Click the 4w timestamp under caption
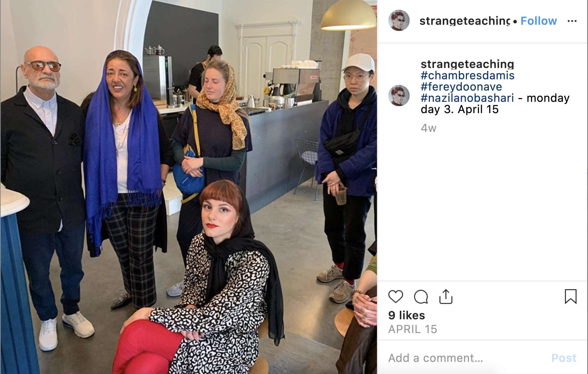The image size is (588, 374). tap(429, 128)
